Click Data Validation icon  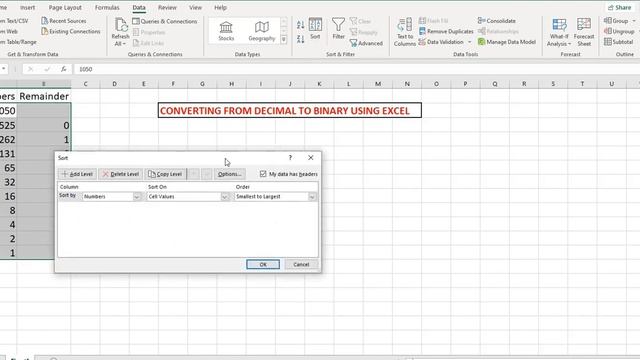(422, 42)
